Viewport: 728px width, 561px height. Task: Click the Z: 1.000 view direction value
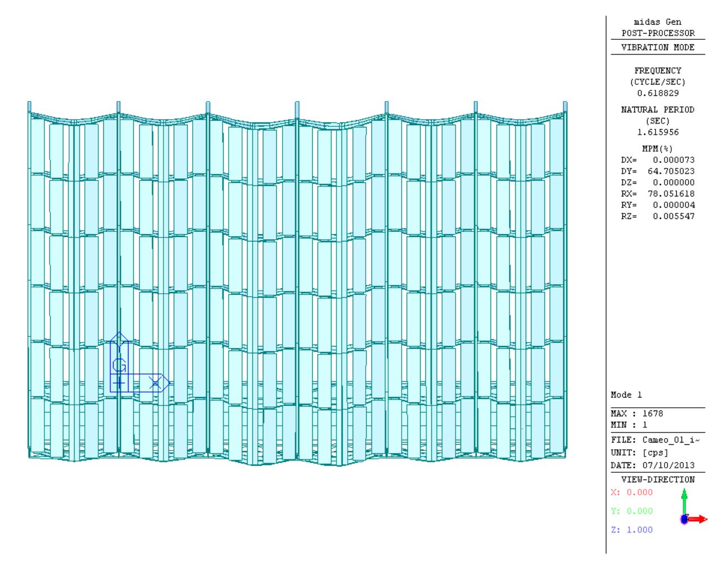coord(632,530)
